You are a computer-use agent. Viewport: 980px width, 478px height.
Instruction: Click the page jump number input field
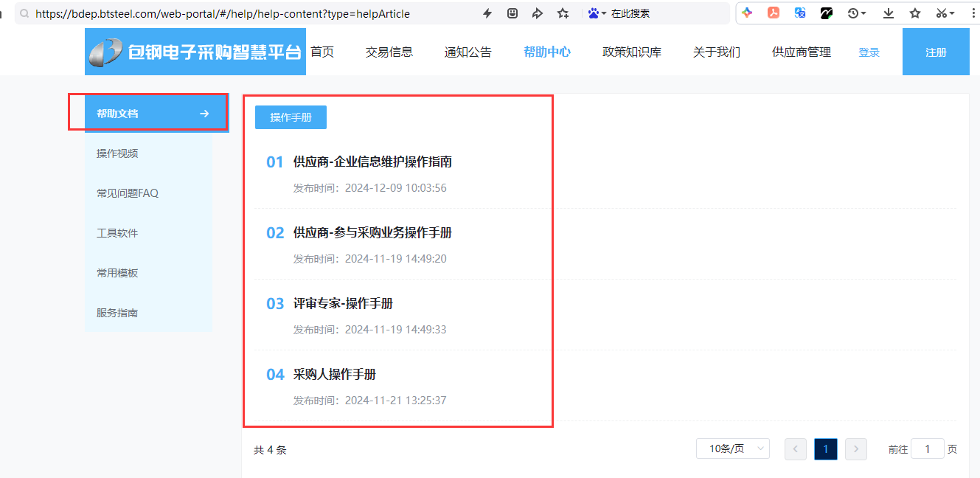tap(927, 448)
